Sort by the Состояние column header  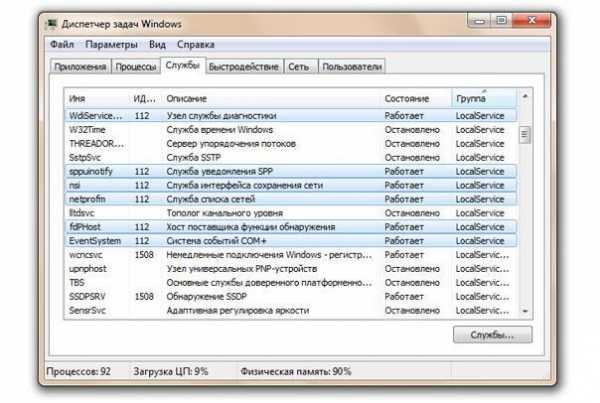416,98
